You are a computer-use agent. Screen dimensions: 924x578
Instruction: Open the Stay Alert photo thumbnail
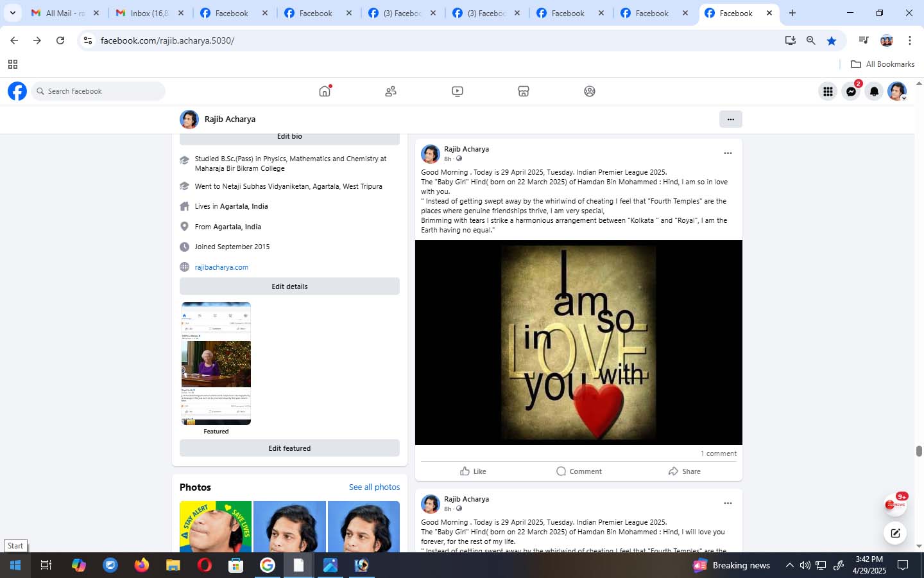pos(216,527)
